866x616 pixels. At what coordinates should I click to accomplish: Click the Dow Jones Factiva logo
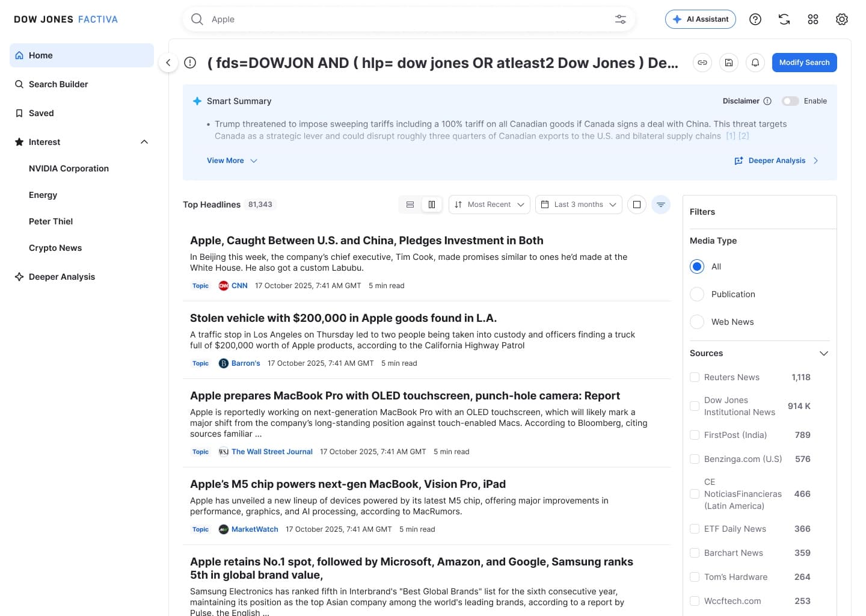click(x=66, y=19)
